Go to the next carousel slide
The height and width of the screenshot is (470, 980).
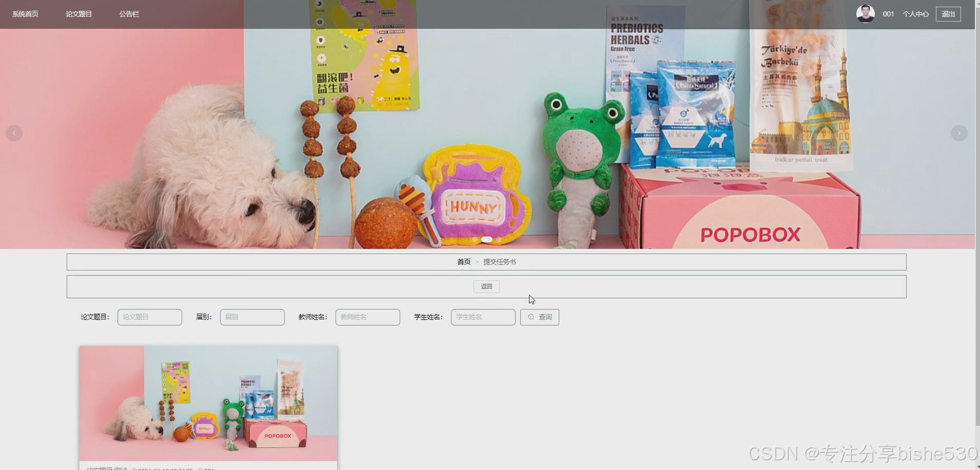click(959, 133)
